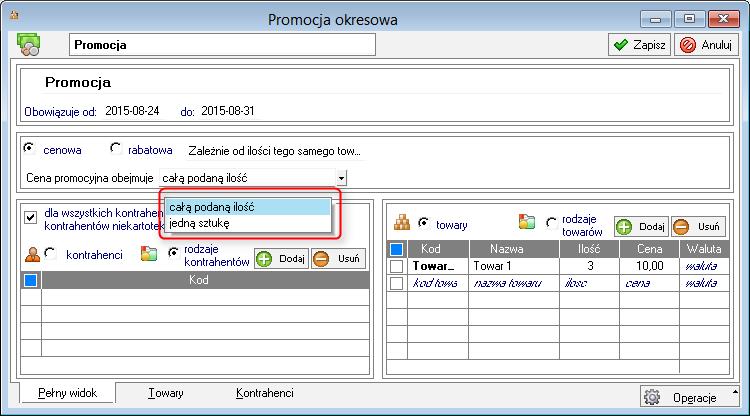Click the Towar_ code cell
Screen dimensions: 750x416
click(438, 266)
